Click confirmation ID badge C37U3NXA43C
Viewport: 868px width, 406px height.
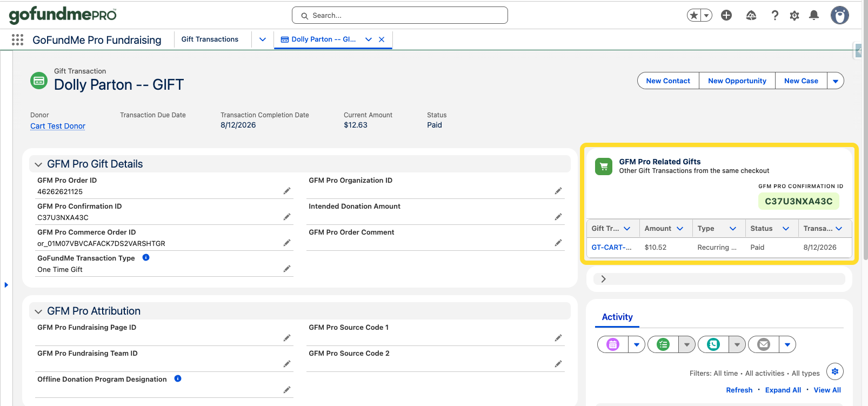point(799,201)
